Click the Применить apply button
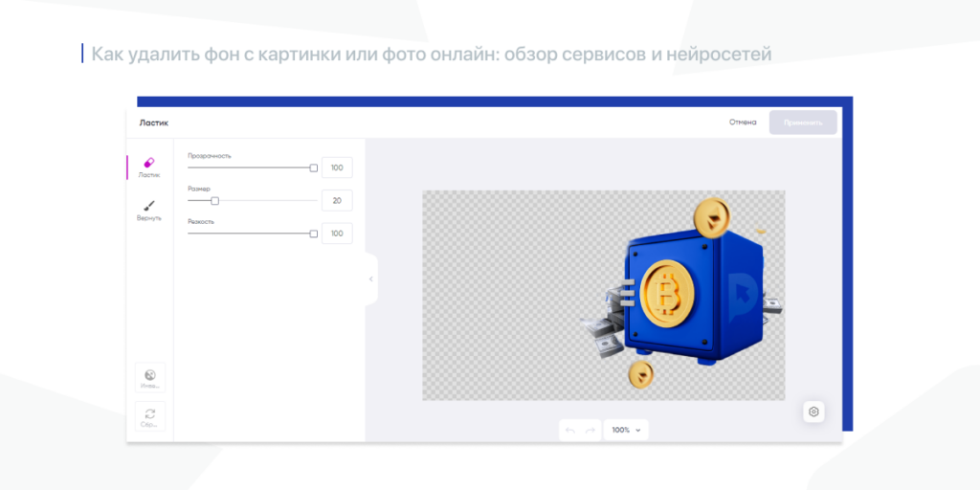 [803, 122]
